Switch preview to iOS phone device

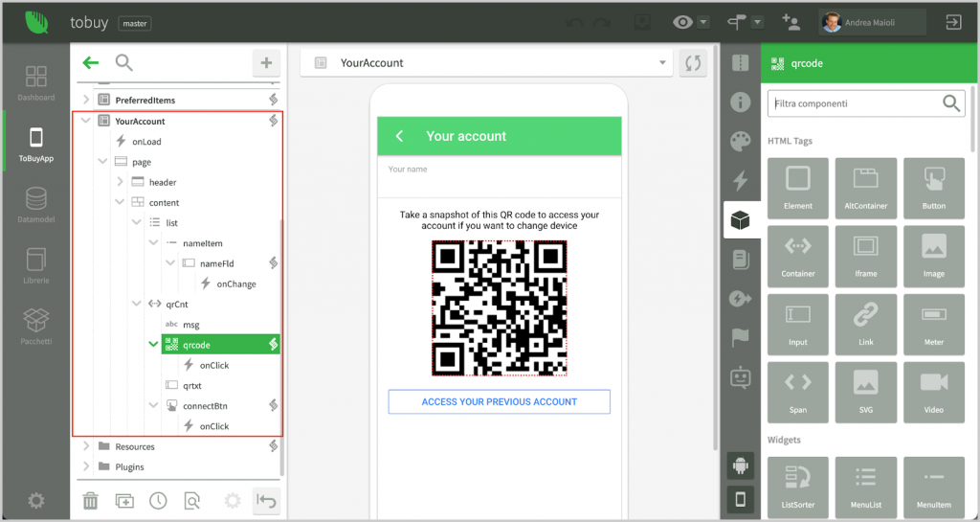pyautogui.click(x=741, y=499)
